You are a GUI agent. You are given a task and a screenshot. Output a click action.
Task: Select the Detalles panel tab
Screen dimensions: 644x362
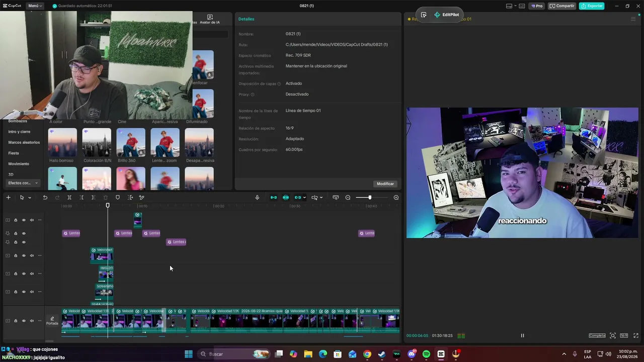[x=247, y=19]
